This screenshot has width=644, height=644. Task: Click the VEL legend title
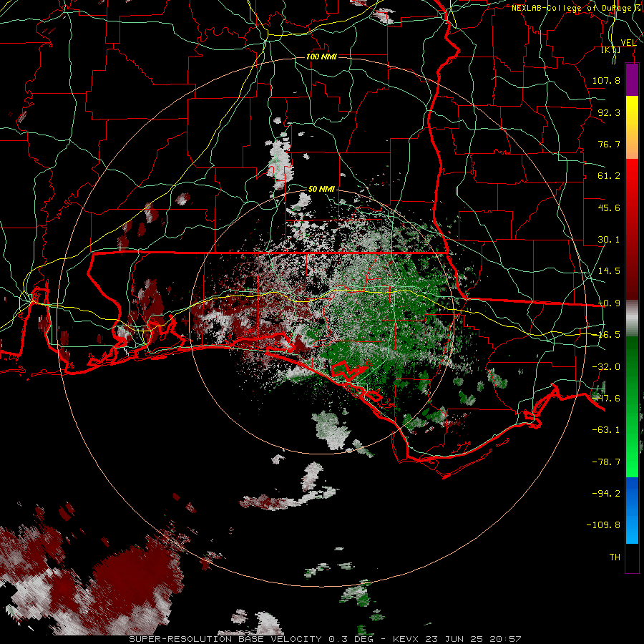pyautogui.click(x=628, y=43)
